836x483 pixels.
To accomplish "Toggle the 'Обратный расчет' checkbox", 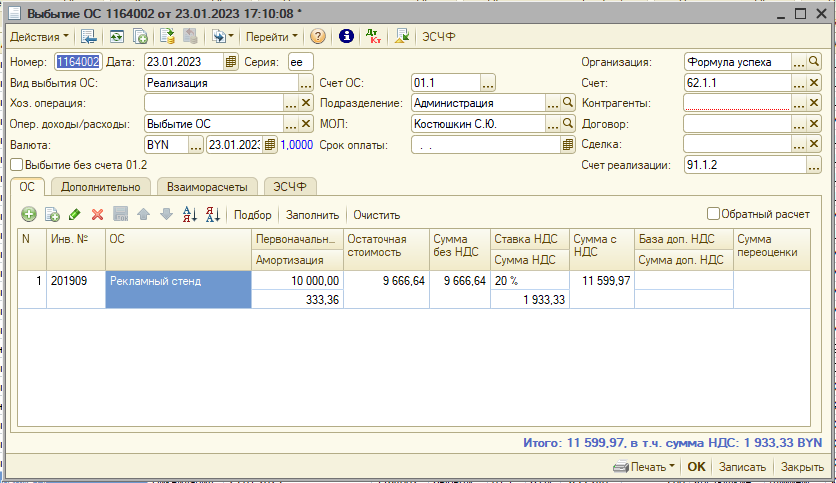I will 713,213.
